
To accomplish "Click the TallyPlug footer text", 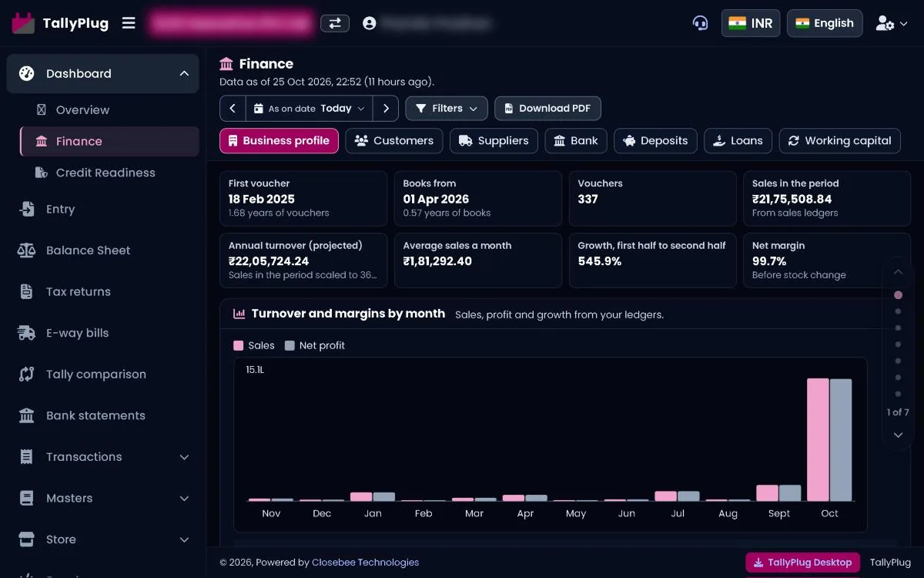I will (x=890, y=563).
